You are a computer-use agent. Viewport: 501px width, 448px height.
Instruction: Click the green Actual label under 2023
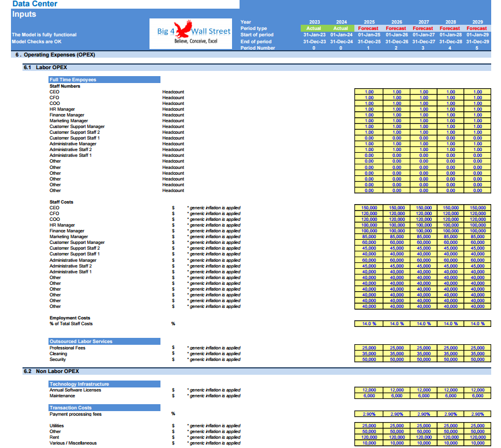coord(314,28)
